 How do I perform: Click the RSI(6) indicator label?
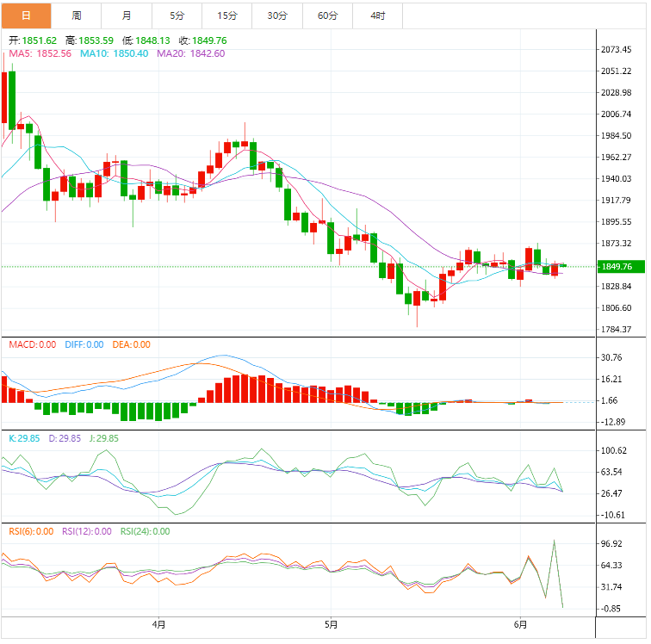pyautogui.click(x=31, y=531)
